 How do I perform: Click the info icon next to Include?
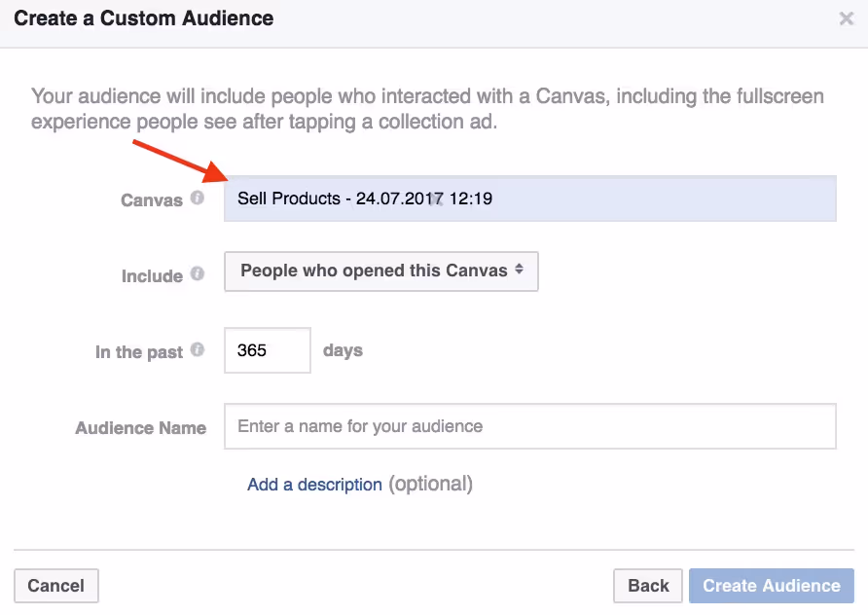198,274
